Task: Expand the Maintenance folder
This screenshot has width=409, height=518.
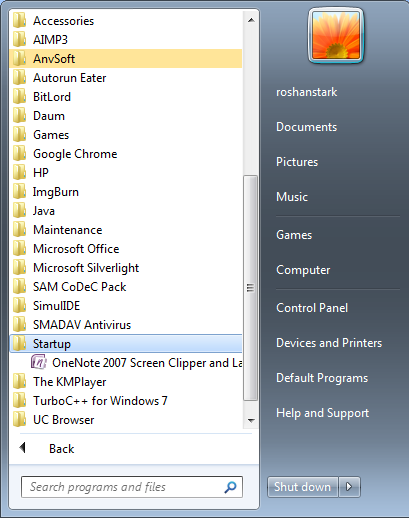Action: point(126,230)
